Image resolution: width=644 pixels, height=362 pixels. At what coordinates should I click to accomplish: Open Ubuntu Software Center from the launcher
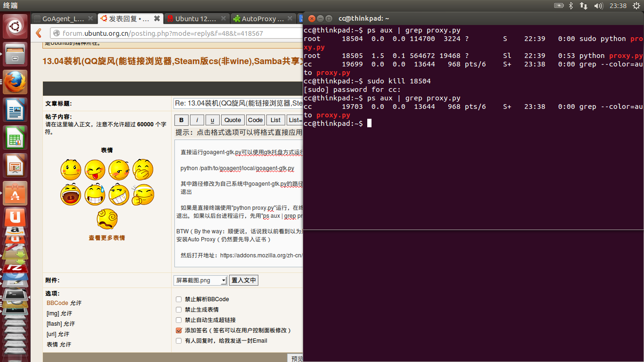[16, 193]
